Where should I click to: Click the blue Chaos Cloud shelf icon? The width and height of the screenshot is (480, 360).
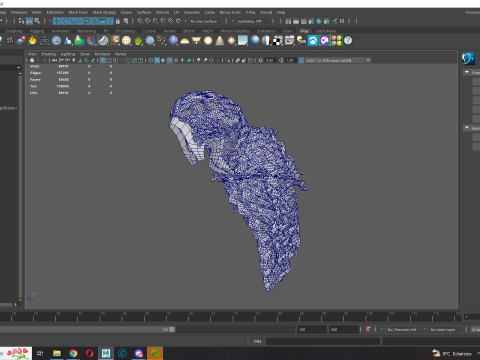(x=313, y=41)
